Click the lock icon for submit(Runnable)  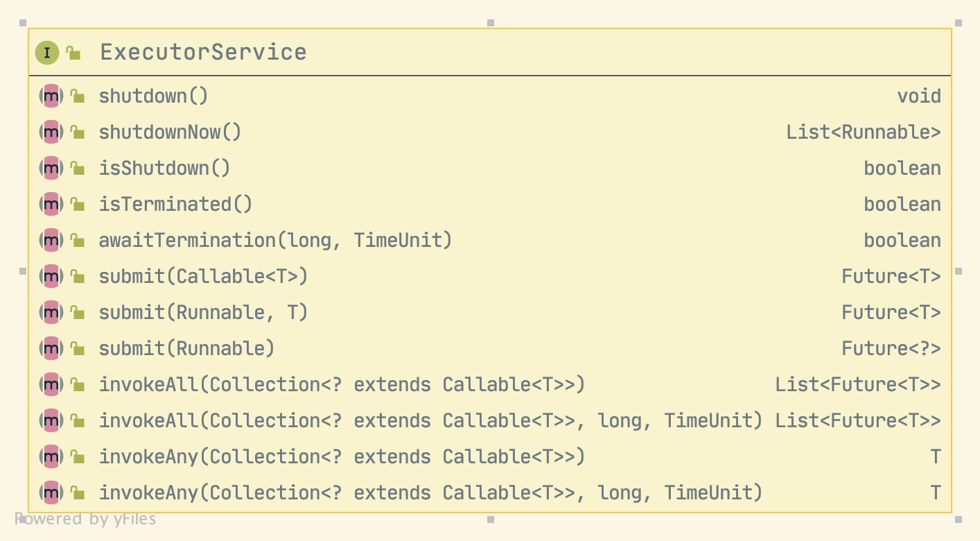coord(78,349)
